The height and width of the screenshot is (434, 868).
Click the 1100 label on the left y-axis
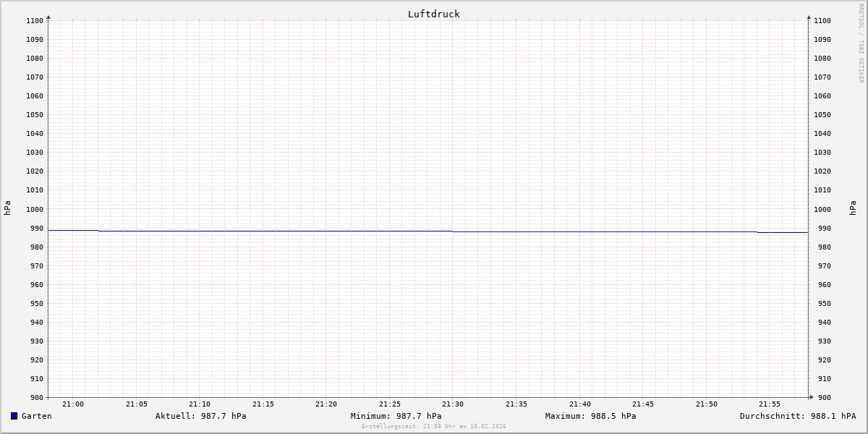[35, 21]
